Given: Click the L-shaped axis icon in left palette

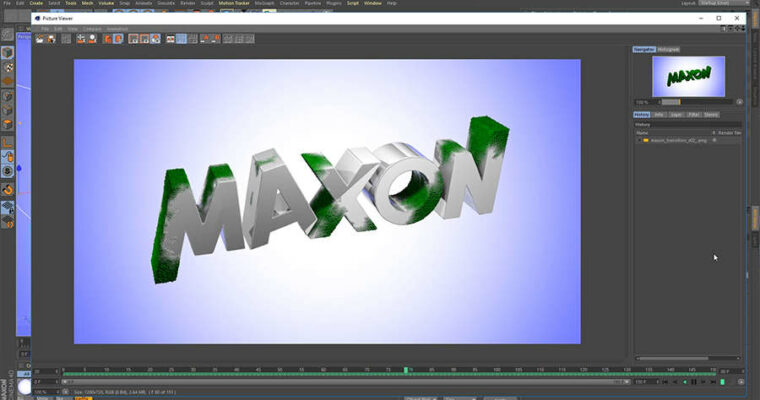Looking at the screenshot, I should click(7, 143).
